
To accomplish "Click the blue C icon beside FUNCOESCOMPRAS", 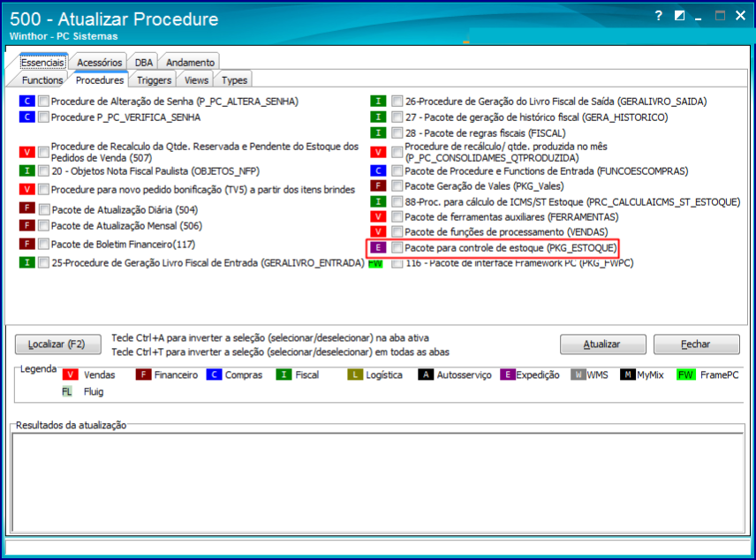I will (378, 170).
